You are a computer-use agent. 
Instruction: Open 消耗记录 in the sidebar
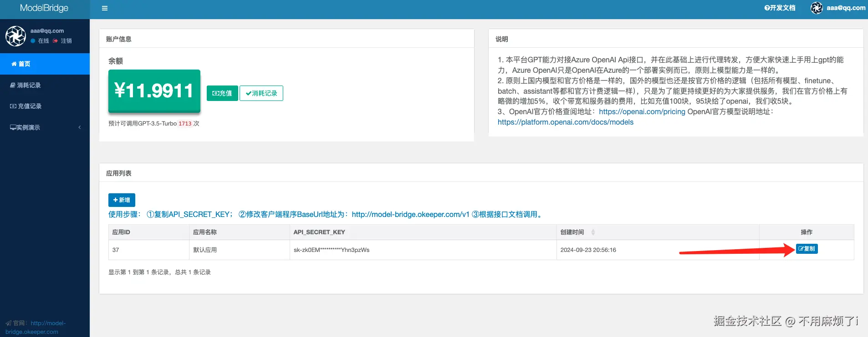(45, 85)
